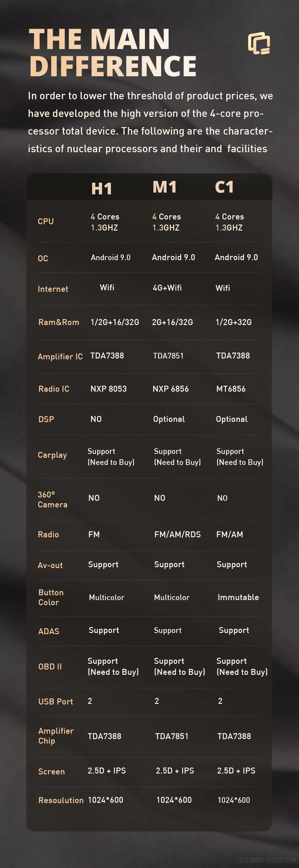Click the TIEBRO watermark text
Image resolution: width=299 pixels, height=868 pixels.
(x=267, y=860)
